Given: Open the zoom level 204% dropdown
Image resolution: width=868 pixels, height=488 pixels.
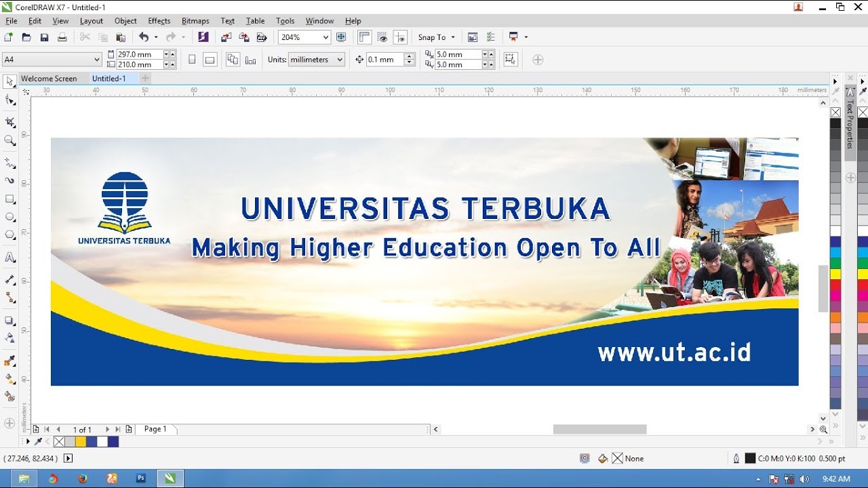Looking at the screenshot, I should [x=325, y=37].
